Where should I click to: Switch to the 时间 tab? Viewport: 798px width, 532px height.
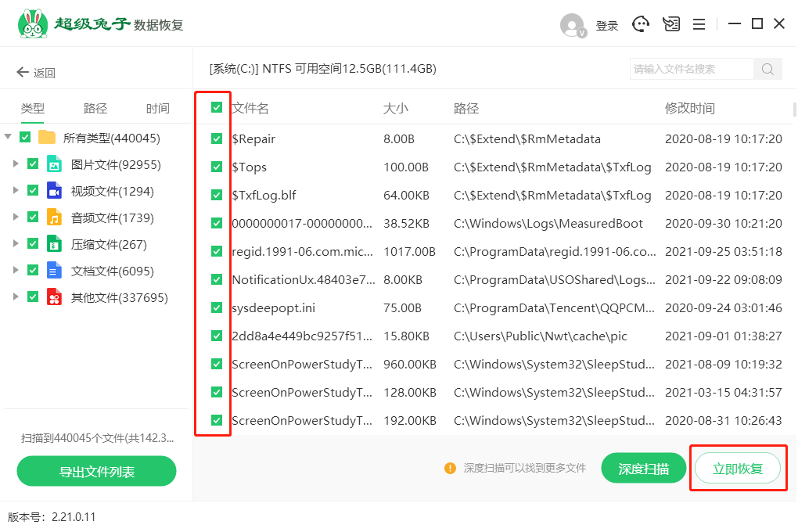157,109
